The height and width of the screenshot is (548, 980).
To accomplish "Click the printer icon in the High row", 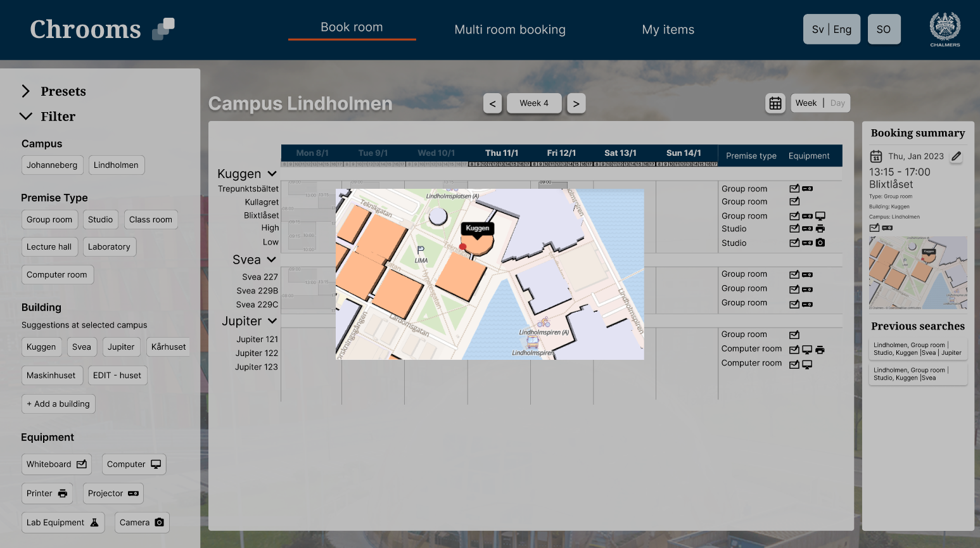I will click(820, 229).
